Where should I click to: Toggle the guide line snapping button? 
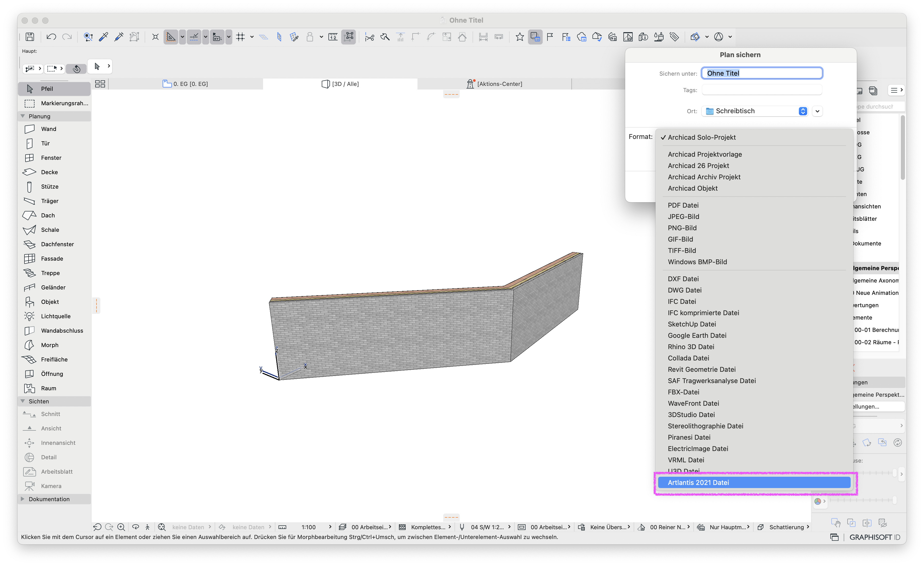tap(171, 37)
